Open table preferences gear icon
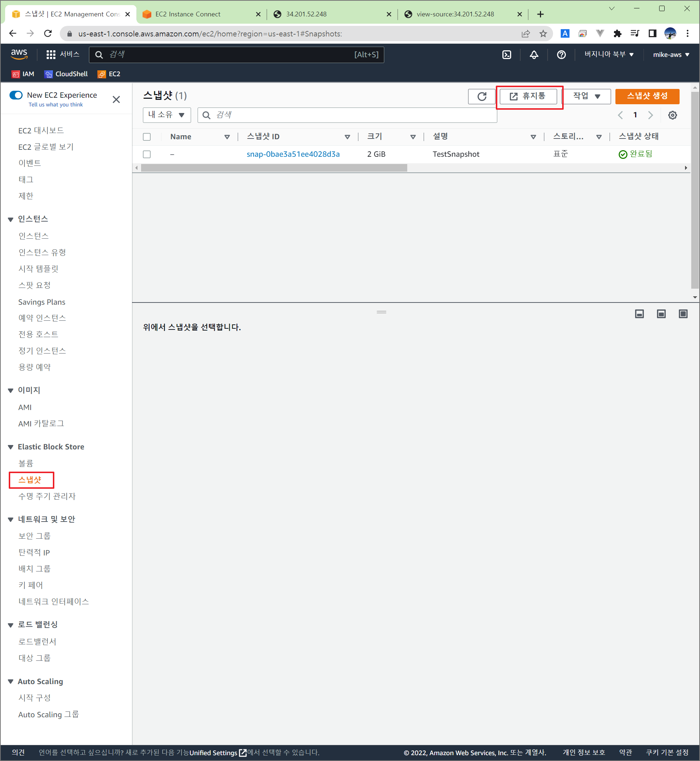 point(672,115)
